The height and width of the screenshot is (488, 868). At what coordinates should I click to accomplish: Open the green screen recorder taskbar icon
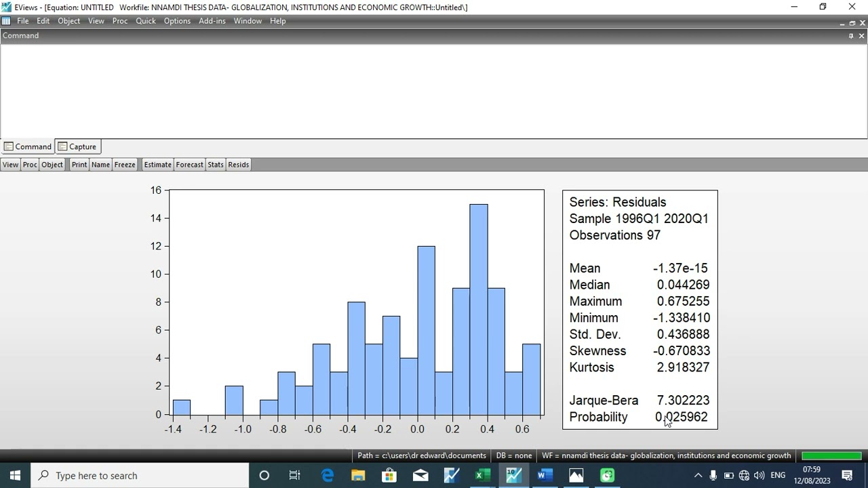click(608, 476)
